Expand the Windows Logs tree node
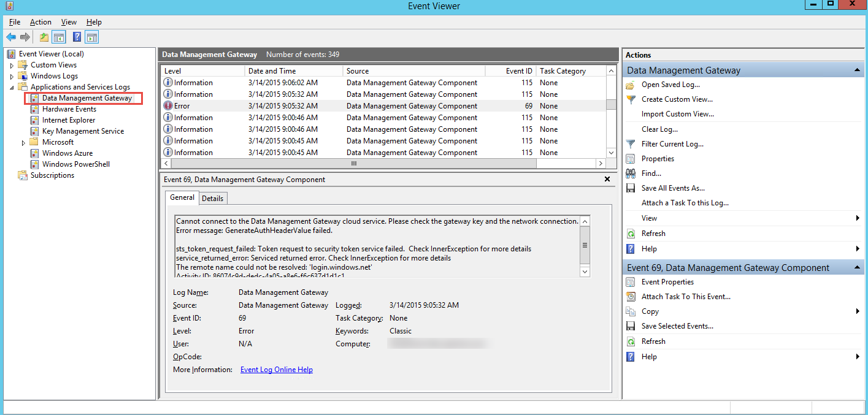Viewport: 868px width, 415px height. [x=12, y=76]
